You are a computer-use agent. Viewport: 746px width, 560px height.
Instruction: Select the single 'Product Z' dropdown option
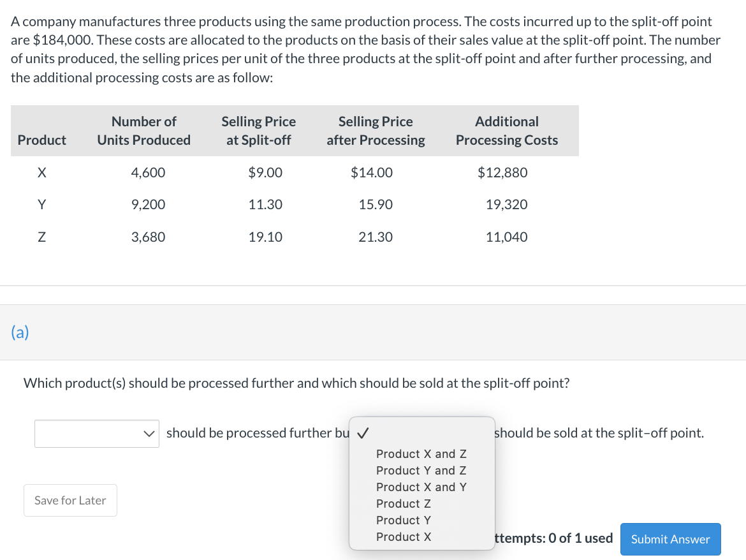[404, 504]
